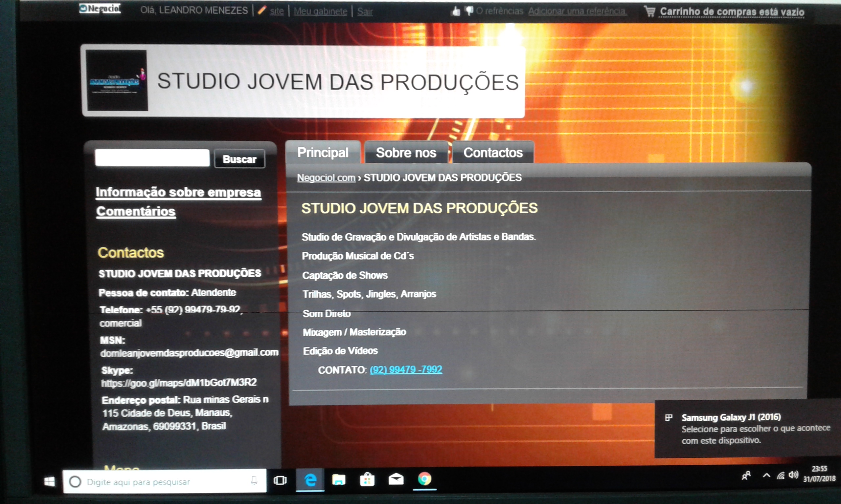
Task: Open Task View in taskbar
Action: point(280,480)
